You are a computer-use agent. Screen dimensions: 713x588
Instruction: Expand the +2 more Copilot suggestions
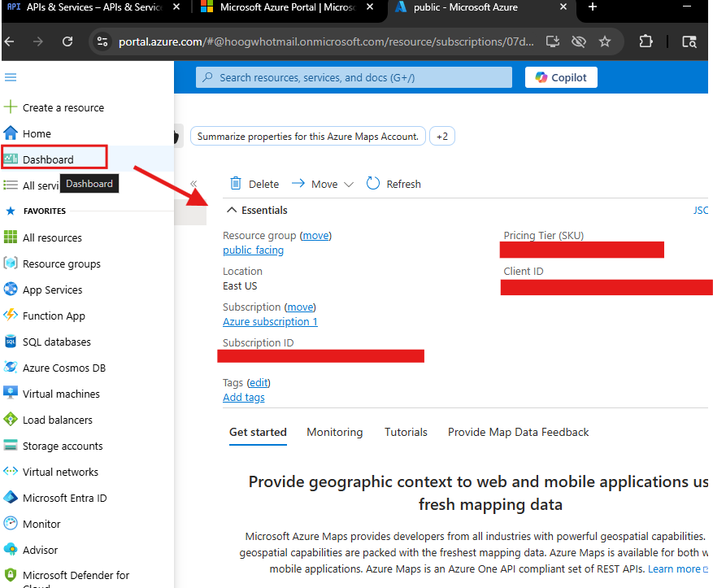tap(442, 137)
